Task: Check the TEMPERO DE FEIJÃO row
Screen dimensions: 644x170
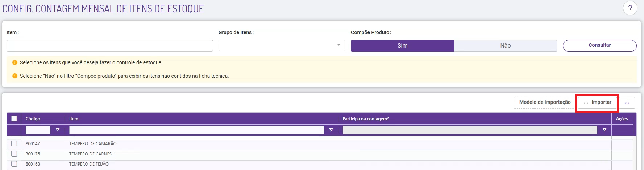Action: tap(14, 164)
